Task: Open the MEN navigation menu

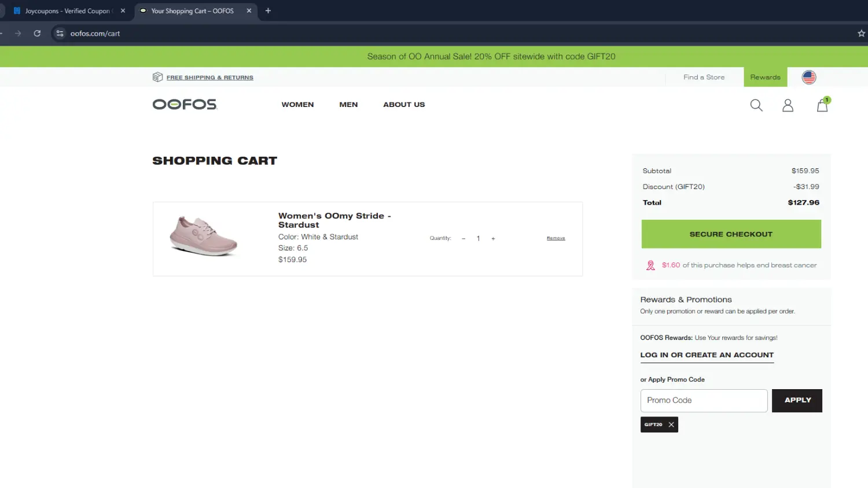Action: [348, 105]
